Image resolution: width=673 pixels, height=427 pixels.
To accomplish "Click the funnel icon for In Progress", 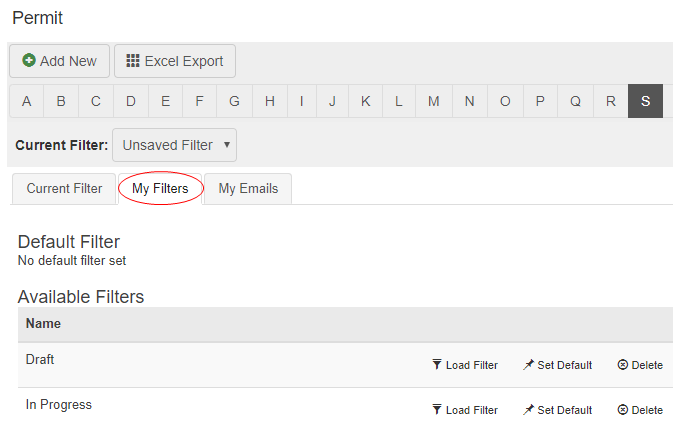I will 437,410.
